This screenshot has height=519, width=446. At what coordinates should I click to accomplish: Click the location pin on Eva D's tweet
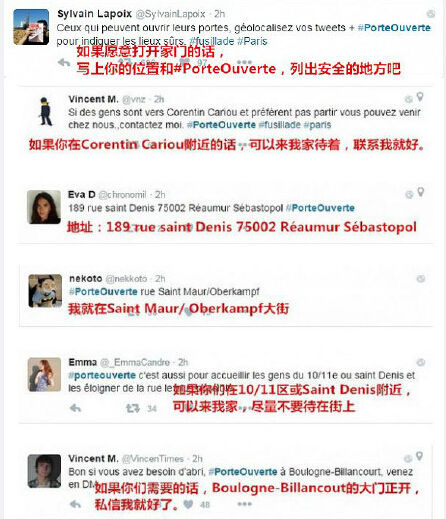tap(421, 192)
